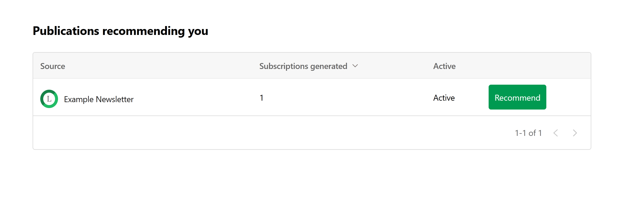Click the word Publications in the heading
The width and height of the screenshot is (644, 201).
point(66,31)
